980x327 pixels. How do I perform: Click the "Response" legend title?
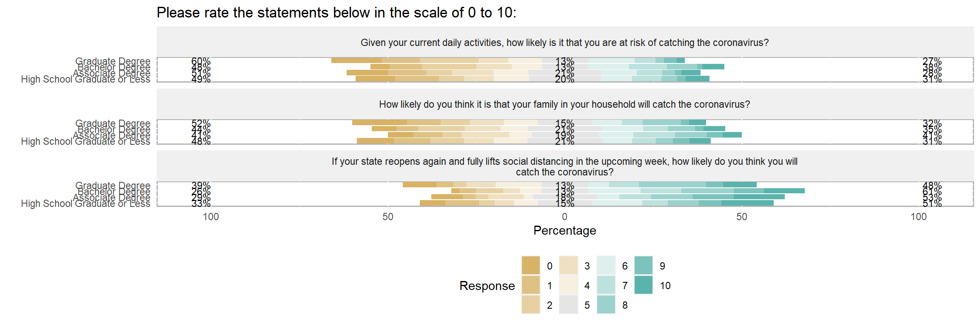487,286
